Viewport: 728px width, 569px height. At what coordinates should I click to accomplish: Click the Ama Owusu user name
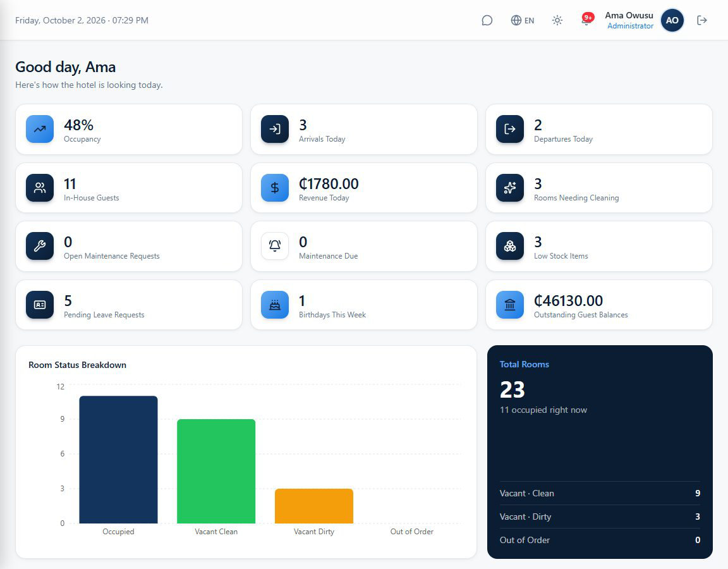(629, 15)
